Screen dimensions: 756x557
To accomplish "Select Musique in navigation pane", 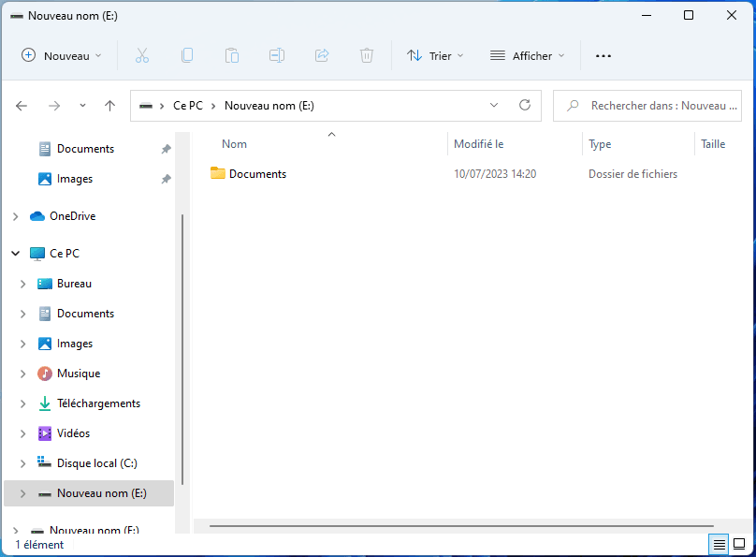I will pos(78,374).
